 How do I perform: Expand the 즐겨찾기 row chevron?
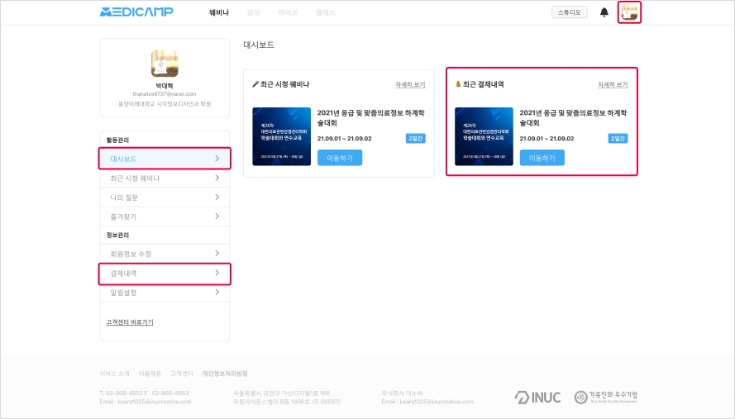coord(217,216)
